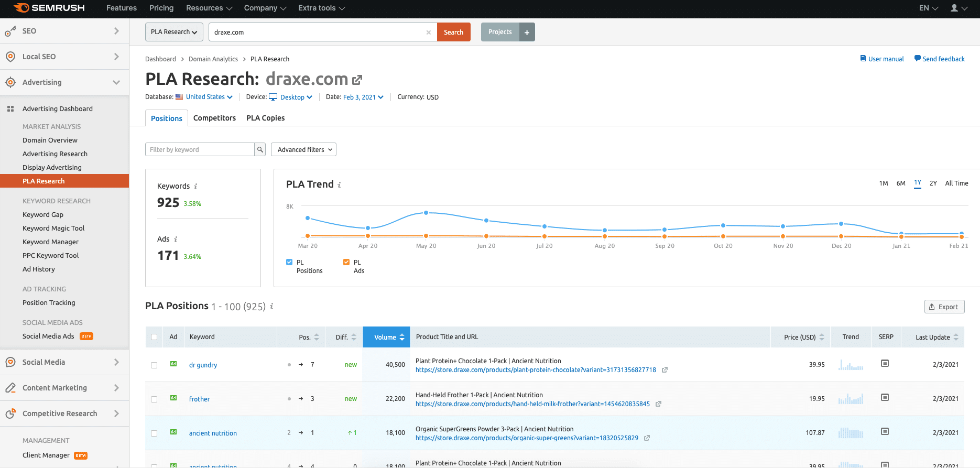Click the Content Marketing pencil icon
The width and height of the screenshot is (980, 468).
pos(10,388)
